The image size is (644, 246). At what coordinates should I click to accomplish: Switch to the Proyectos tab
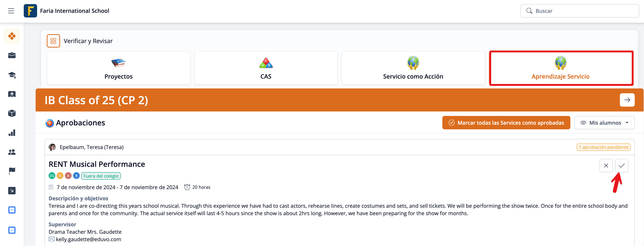point(119,68)
